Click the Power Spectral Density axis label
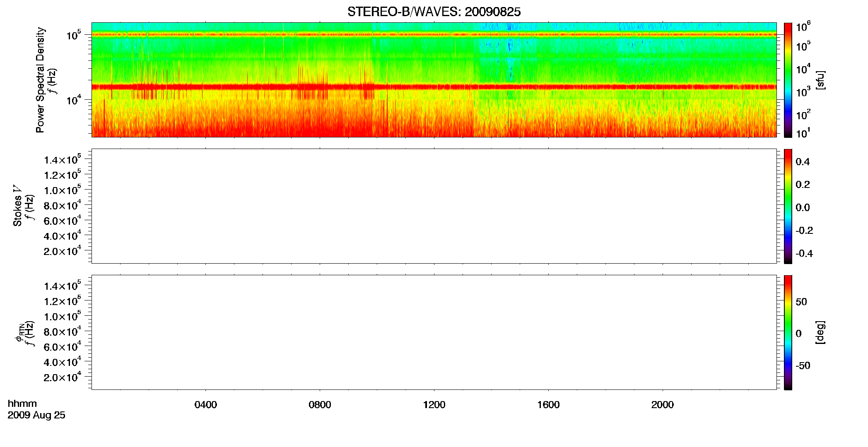868x447 pixels. (x=40, y=80)
